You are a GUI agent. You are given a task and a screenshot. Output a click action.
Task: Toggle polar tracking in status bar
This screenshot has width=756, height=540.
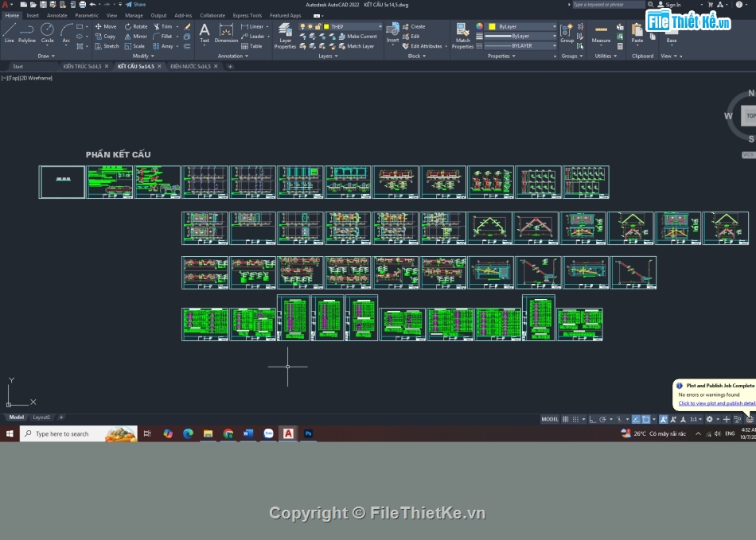tap(603, 419)
